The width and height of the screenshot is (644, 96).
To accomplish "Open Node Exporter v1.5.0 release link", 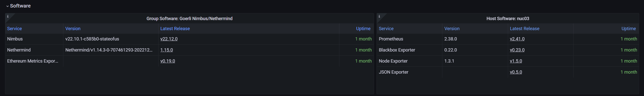I will [516, 61].
